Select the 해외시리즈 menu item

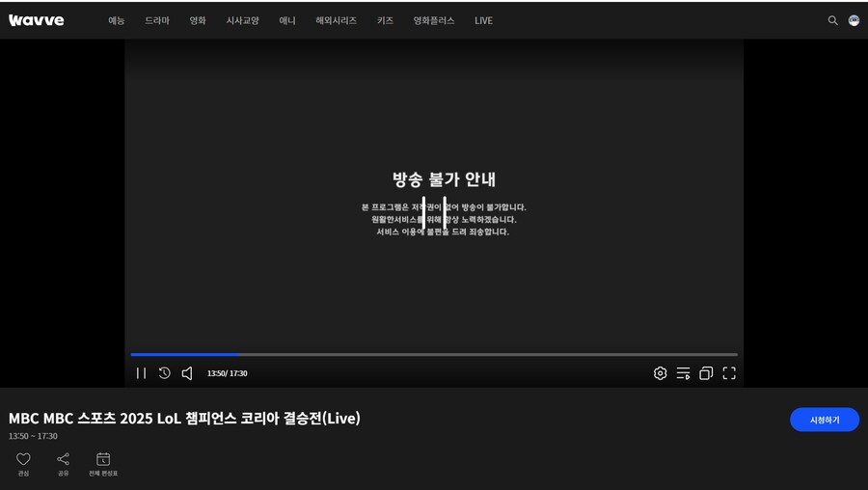pyautogui.click(x=336, y=20)
